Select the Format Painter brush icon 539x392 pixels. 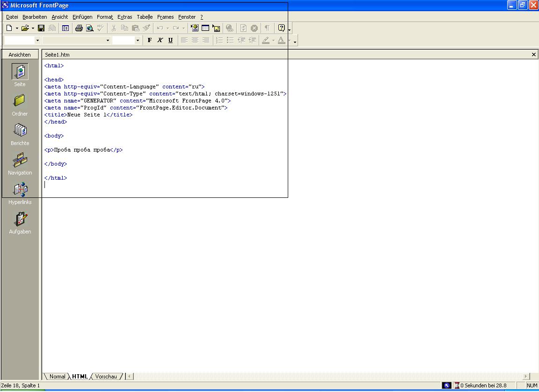pos(146,28)
